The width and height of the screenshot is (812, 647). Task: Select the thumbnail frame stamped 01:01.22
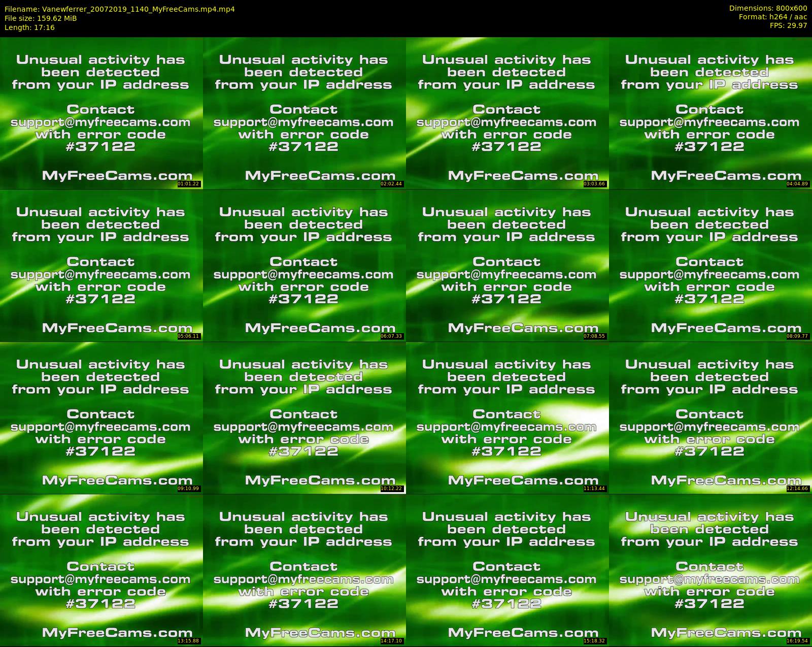coord(101,113)
